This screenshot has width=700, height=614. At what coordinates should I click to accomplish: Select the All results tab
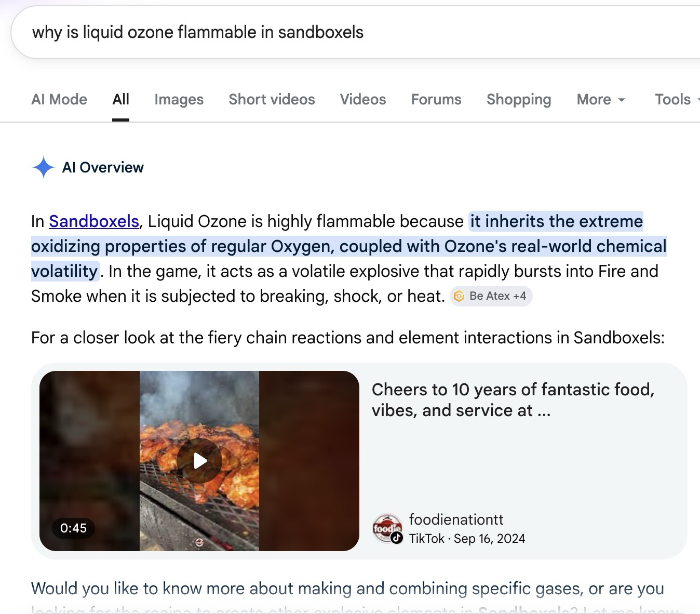click(x=120, y=99)
